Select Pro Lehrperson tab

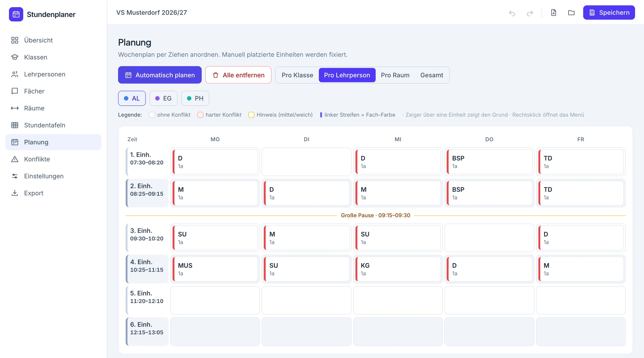click(x=347, y=75)
